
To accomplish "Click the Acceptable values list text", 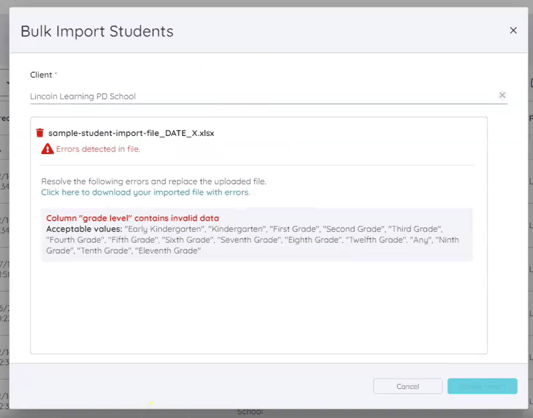I will 253,240.
